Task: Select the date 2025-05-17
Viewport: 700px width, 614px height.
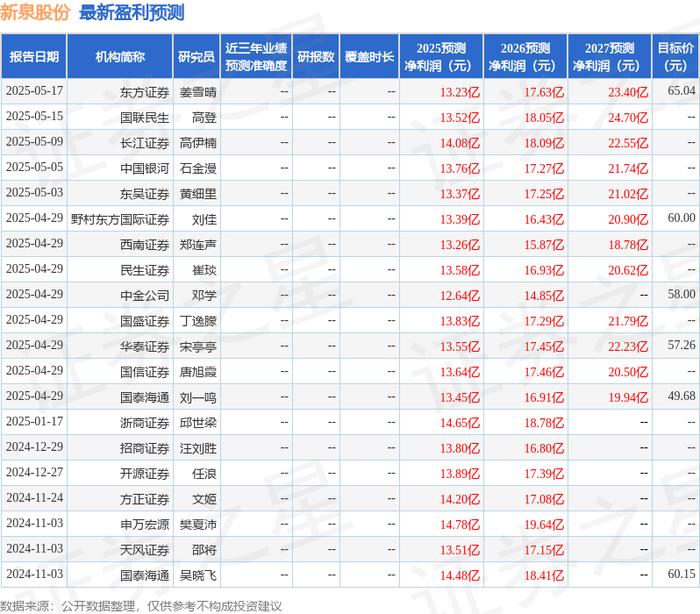Action: click(x=34, y=91)
